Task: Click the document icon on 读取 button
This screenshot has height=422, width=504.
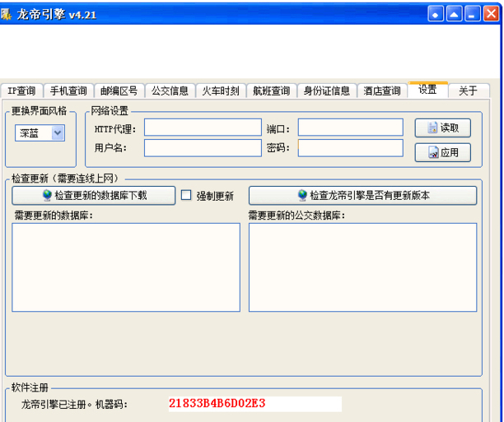Action: click(432, 128)
